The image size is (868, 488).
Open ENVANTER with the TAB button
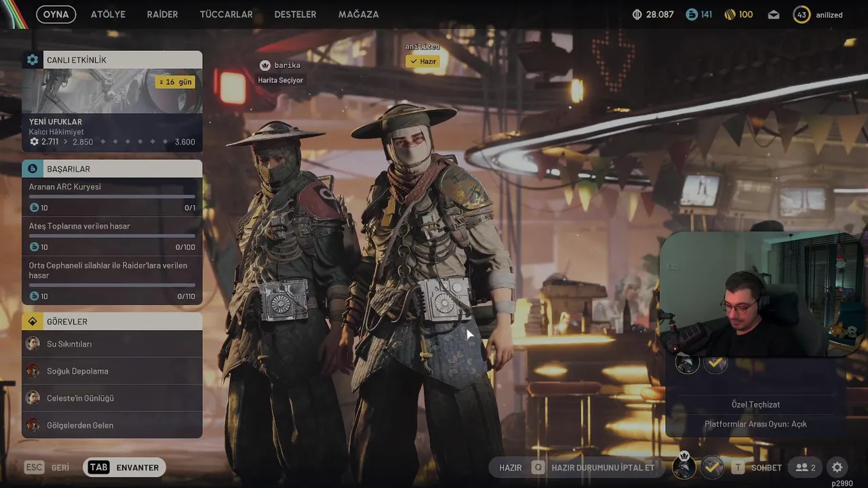coord(125,468)
